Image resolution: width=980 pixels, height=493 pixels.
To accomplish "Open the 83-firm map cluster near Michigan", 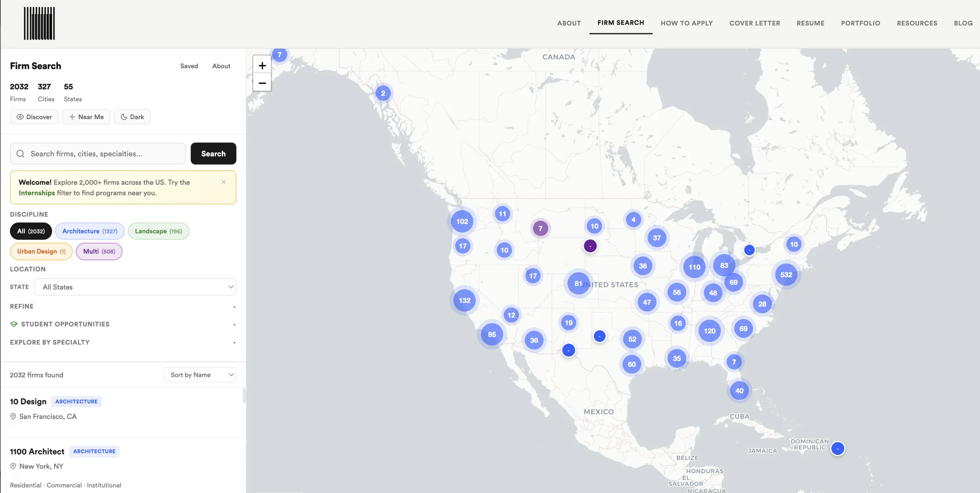I will [724, 266].
